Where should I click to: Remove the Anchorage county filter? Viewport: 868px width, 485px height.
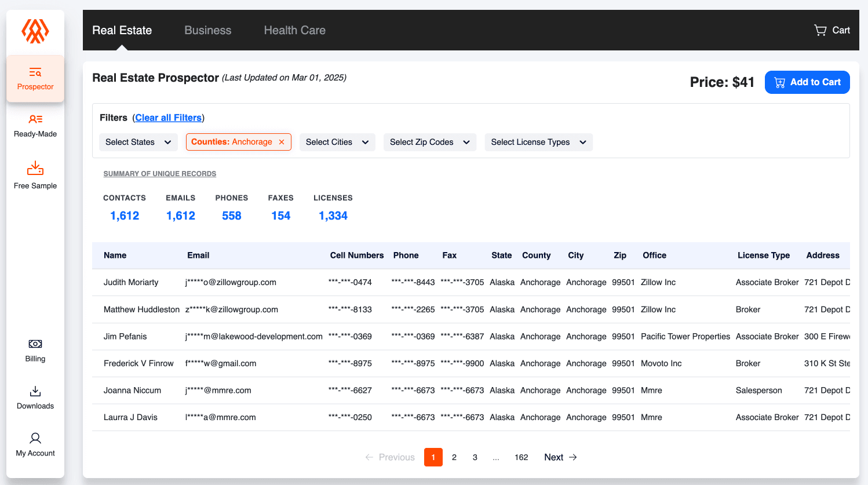point(282,142)
